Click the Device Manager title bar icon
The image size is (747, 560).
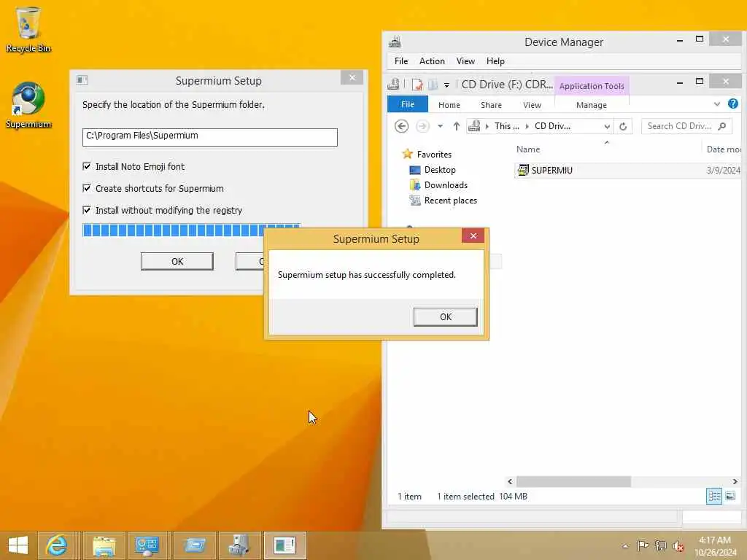pos(395,42)
